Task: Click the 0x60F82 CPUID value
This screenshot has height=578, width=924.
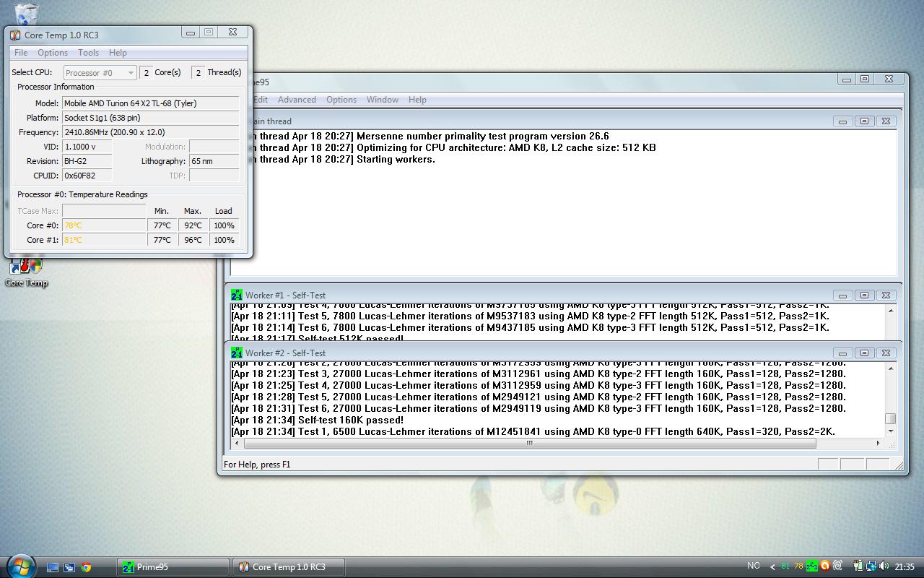Action: click(x=87, y=176)
